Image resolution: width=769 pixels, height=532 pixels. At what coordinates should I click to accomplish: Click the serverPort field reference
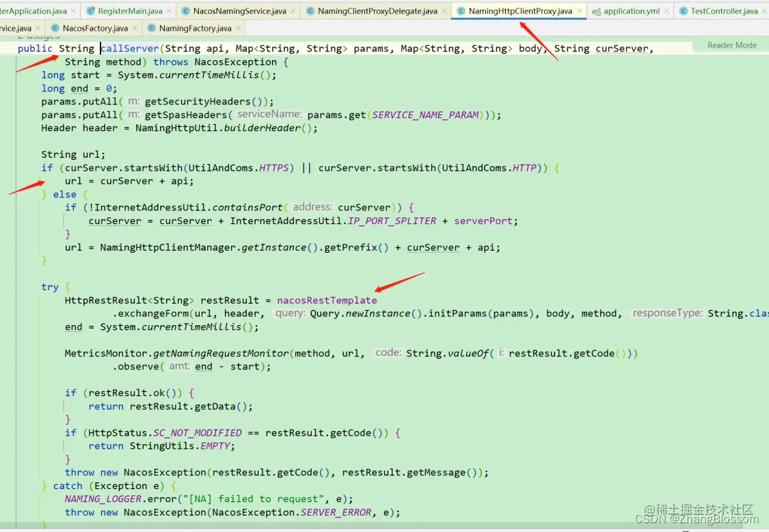coord(483,221)
